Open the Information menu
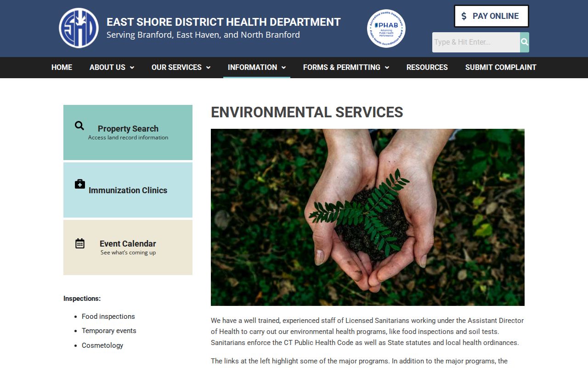 [257, 67]
